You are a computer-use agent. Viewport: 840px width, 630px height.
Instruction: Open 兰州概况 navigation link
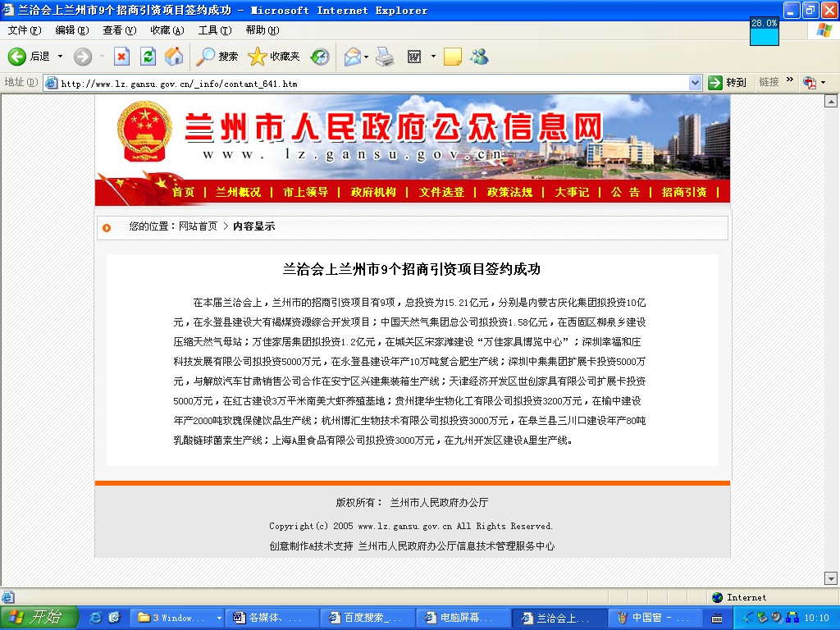pyautogui.click(x=239, y=192)
